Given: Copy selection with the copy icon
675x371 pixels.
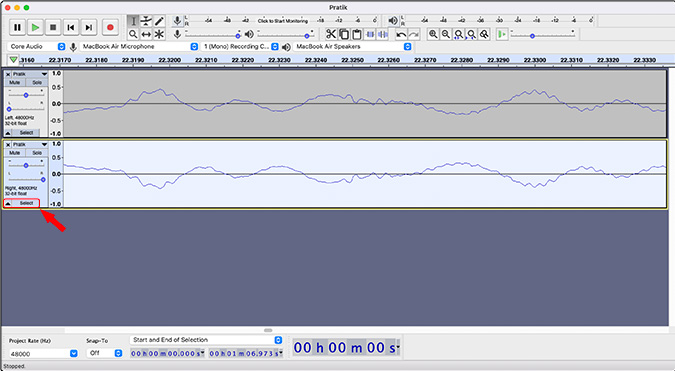Looking at the screenshot, I should tap(344, 34).
